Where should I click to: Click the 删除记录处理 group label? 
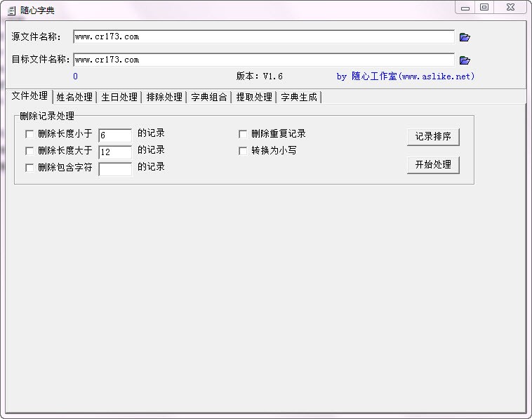click(47, 116)
